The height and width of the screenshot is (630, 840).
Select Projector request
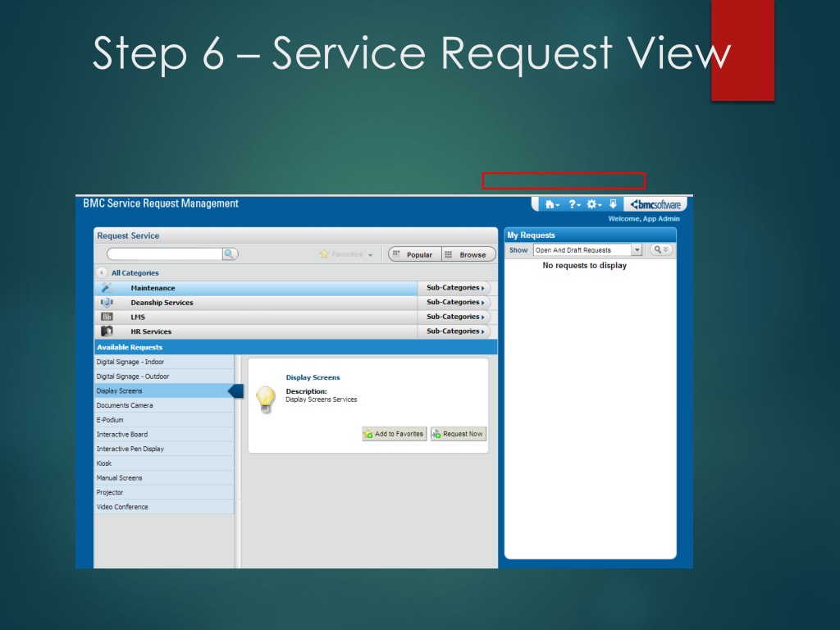164,492
